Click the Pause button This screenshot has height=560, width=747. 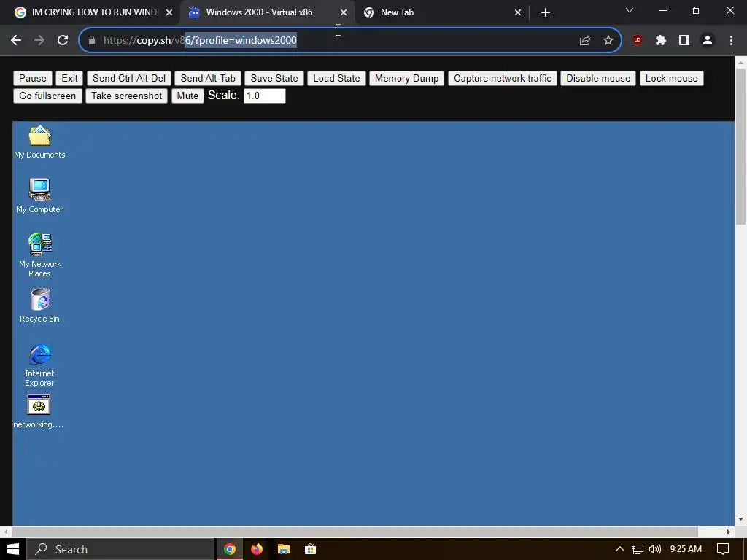tap(32, 79)
